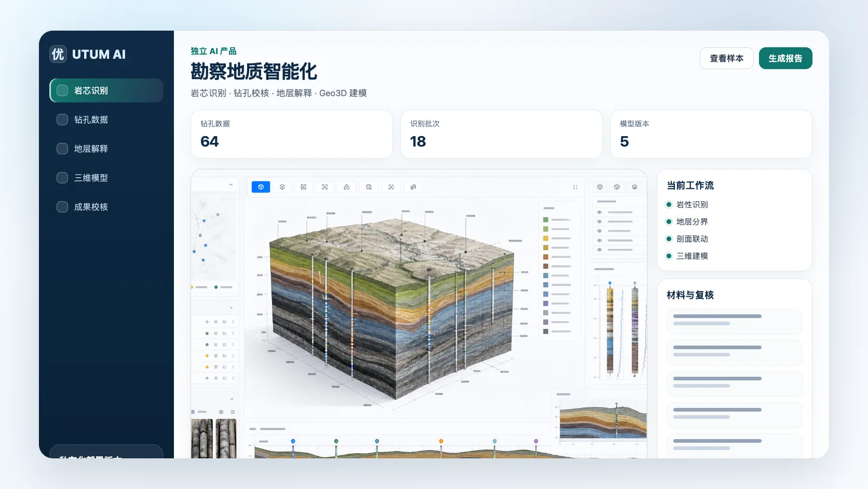Screen dimensions: 868x489
Task: Click the left circular action icon above the core photos
Action: [x=221, y=412]
